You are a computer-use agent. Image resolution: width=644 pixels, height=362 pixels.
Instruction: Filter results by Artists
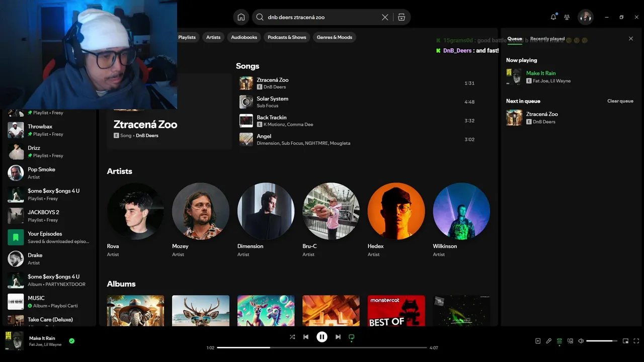(x=213, y=37)
